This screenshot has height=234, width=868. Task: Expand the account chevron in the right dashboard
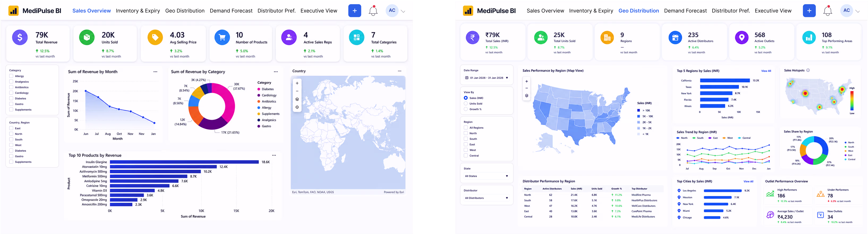(858, 11)
